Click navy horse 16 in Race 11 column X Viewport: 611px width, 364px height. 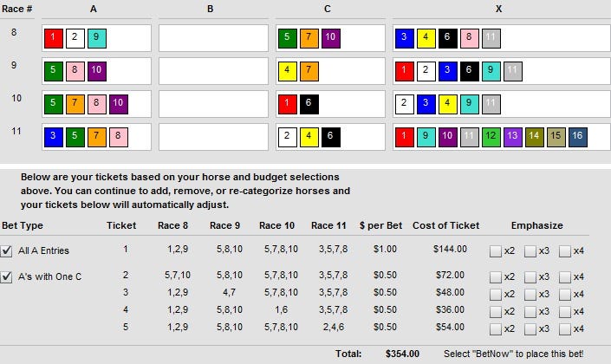coord(577,137)
